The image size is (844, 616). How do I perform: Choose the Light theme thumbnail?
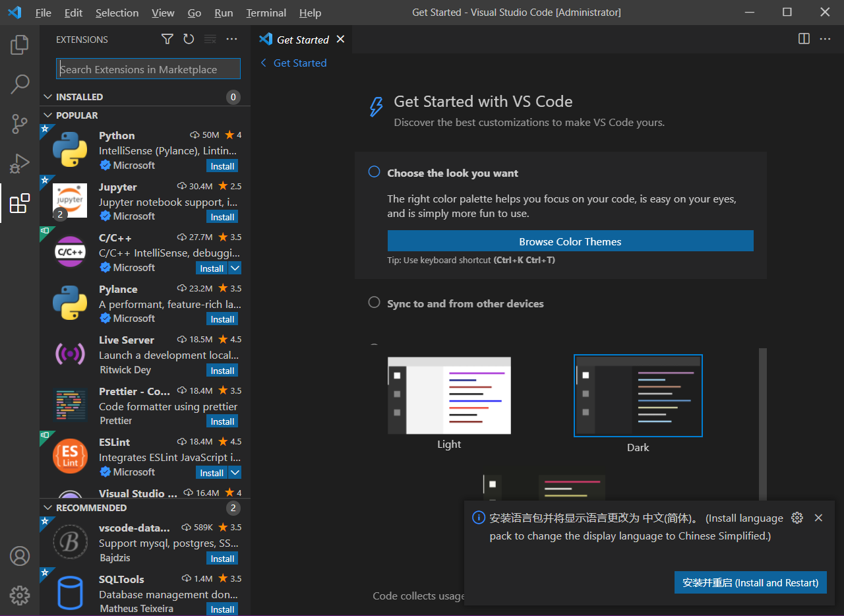tap(449, 396)
